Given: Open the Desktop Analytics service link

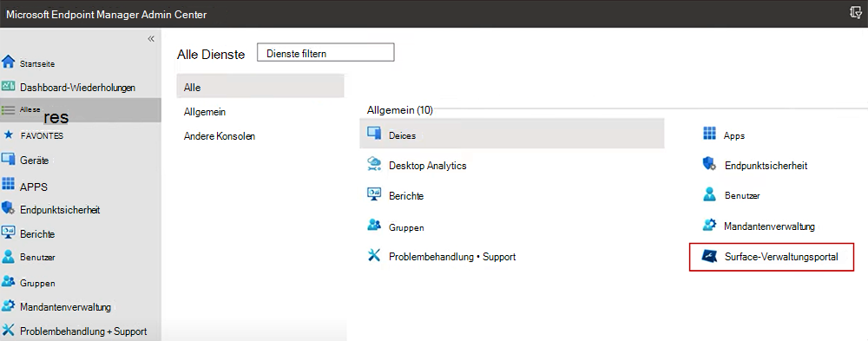Looking at the screenshot, I should tap(427, 166).
